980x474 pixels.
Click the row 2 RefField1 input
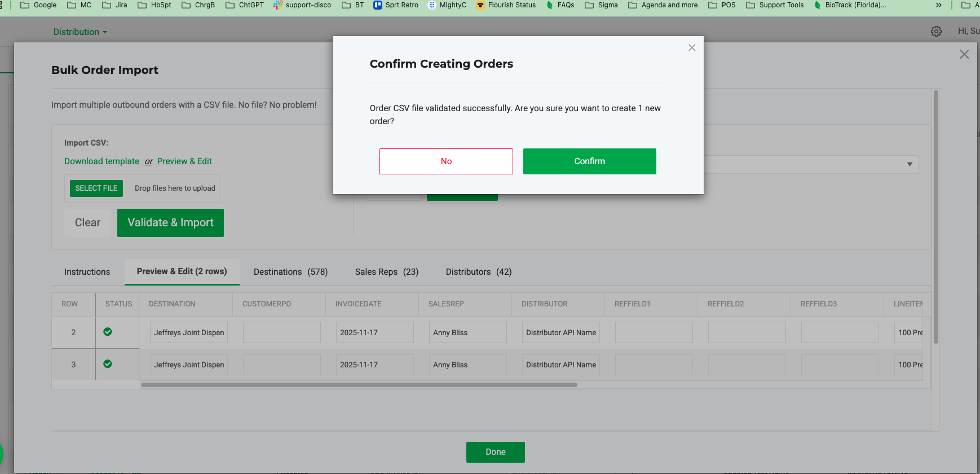(x=654, y=332)
